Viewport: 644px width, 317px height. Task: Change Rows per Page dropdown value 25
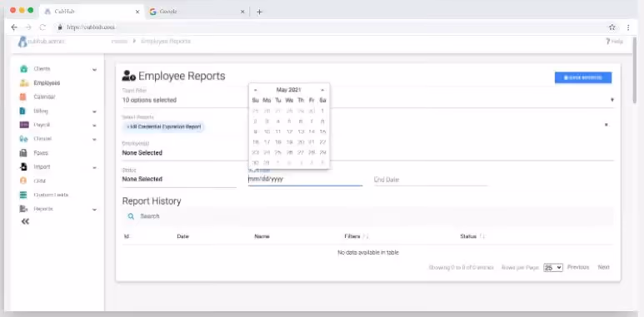click(x=553, y=267)
